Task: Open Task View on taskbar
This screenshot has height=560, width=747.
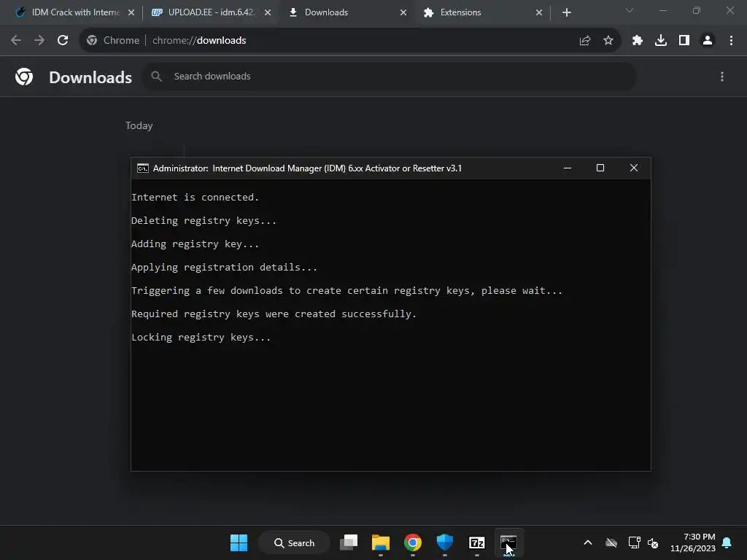Action: tap(349, 542)
